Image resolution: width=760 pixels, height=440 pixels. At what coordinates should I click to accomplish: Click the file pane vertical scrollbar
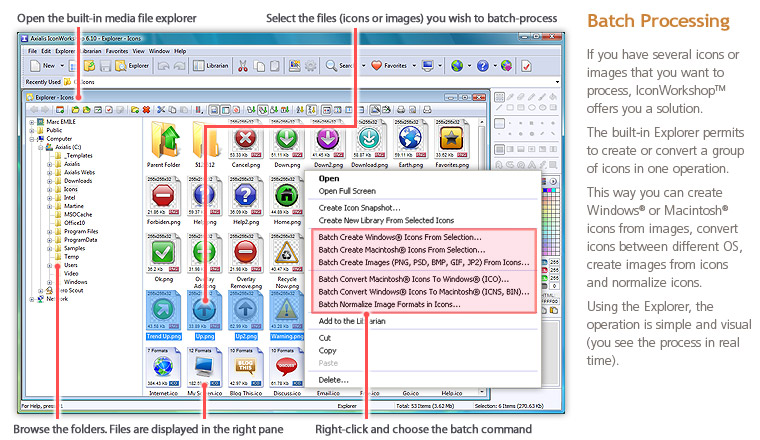point(481,256)
